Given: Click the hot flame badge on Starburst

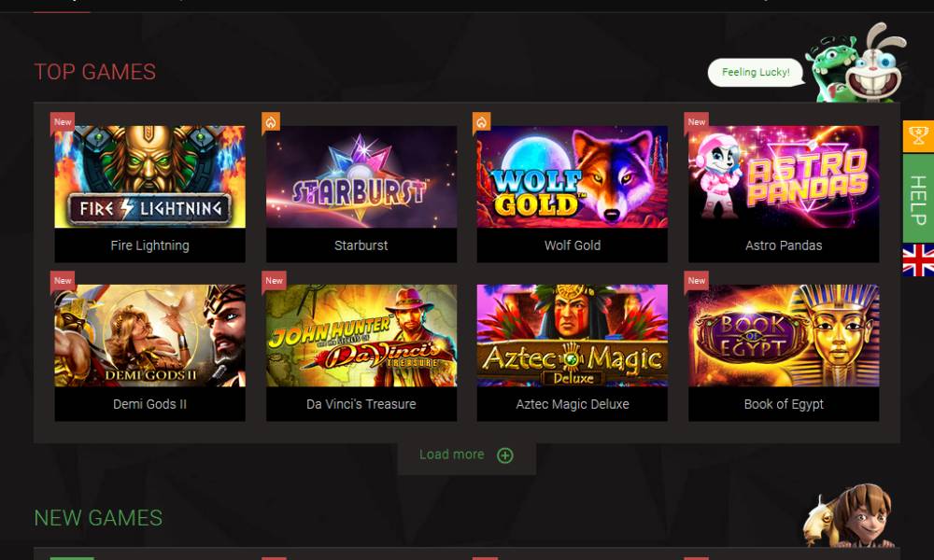Looking at the screenshot, I should pyautogui.click(x=271, y=122).
